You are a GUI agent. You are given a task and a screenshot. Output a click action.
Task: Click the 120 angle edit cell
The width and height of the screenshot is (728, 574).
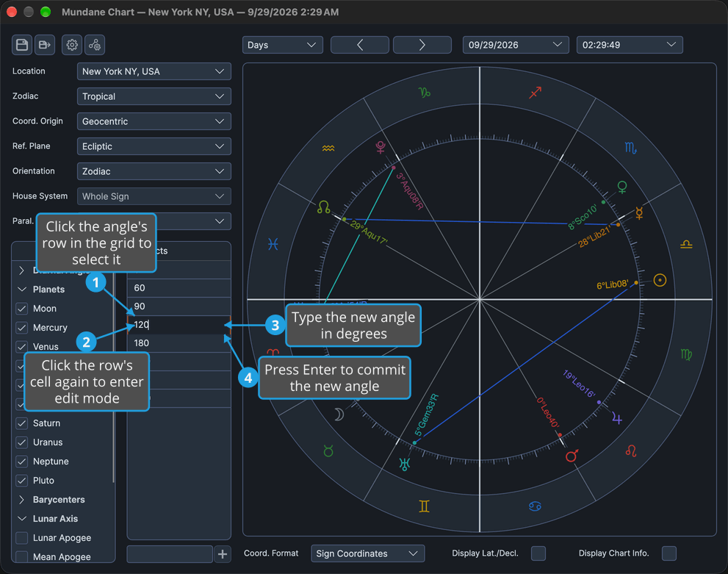click(x=179, y=325)
